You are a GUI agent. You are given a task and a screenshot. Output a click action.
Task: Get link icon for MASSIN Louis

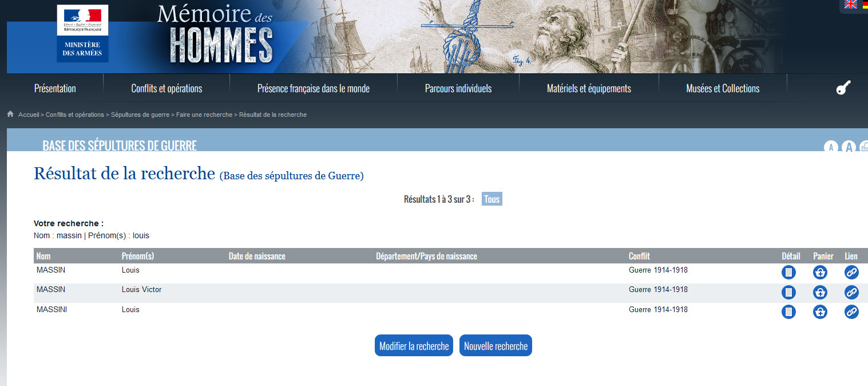tap(851, 273)
